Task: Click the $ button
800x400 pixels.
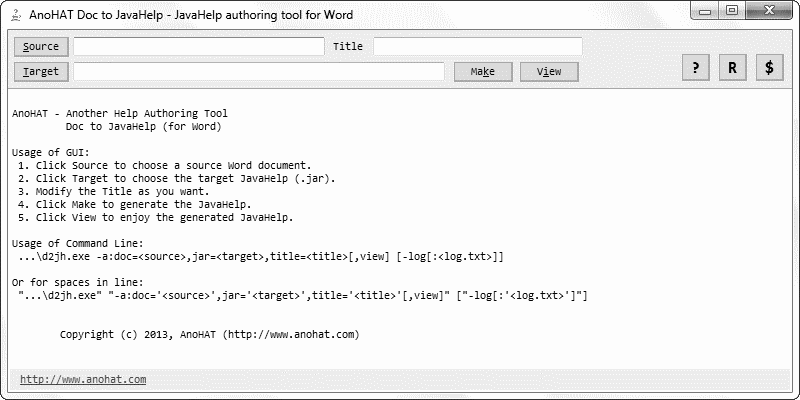Action: click(769, 68)
